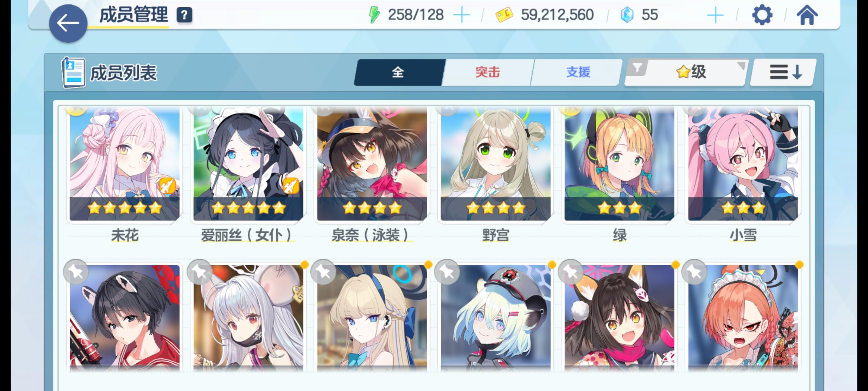Switch to the 支援 tab
Screen dimensions: 868x391
(578, 72)
